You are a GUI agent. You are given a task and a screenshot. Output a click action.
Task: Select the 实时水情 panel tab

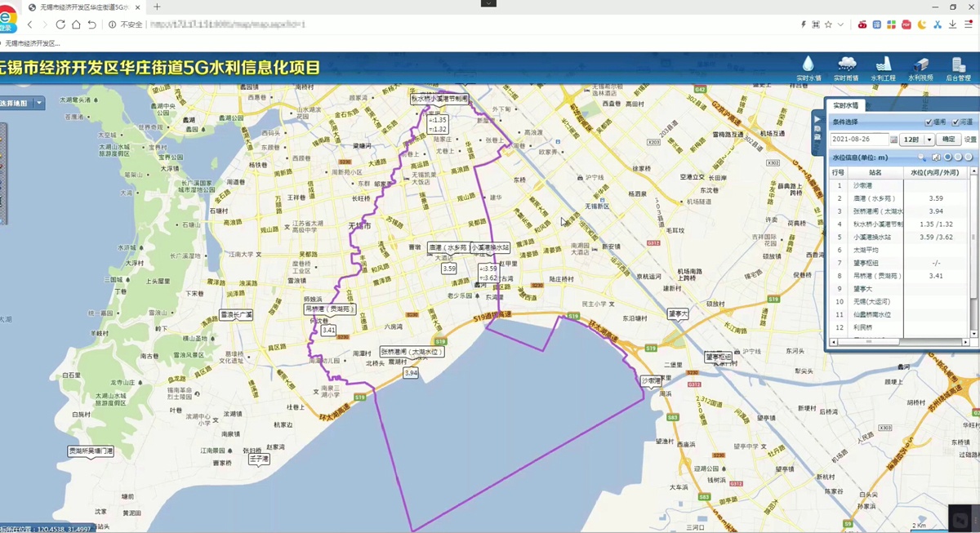coord(845,105)
